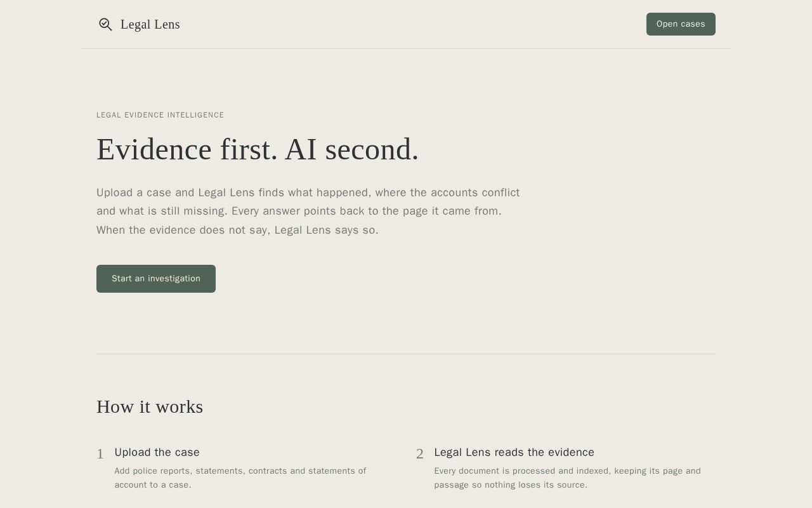Screen dimensions: 812x508
Task: Click the "Every document is processed" description
Action: pyautogui.click(x=568, y=478)
